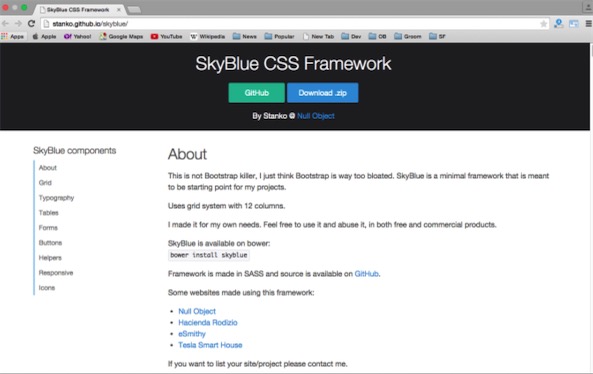Open the Chrome hamburger menu
This screenshot has width=593, height=374.
(588, 23)
